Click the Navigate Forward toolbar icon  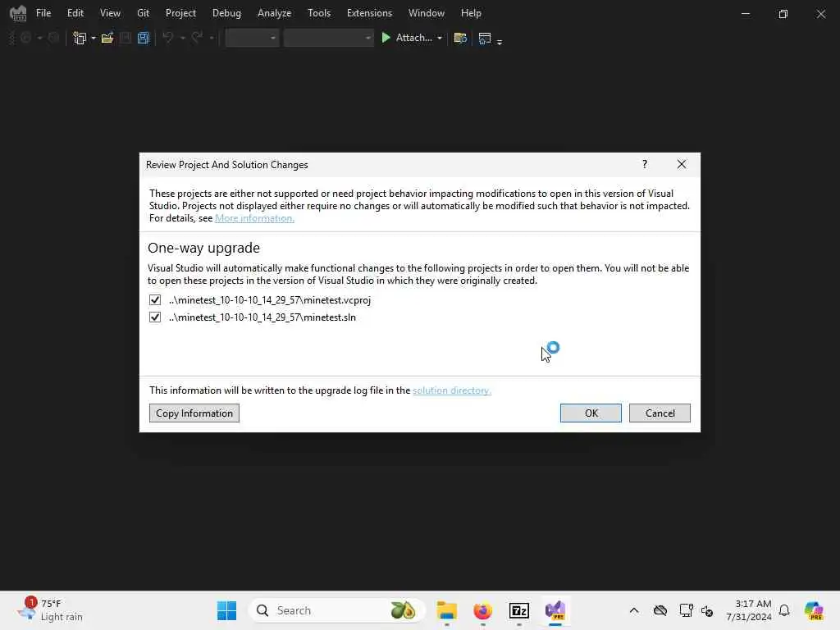[53, 38]
